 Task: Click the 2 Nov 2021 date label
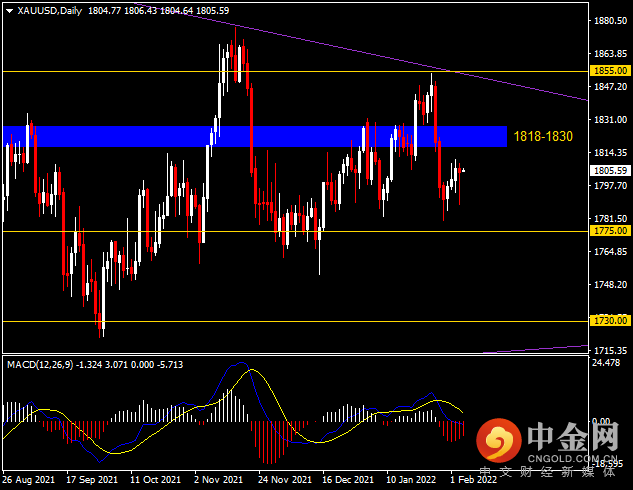pyautogui.click(x=218, y=480)
